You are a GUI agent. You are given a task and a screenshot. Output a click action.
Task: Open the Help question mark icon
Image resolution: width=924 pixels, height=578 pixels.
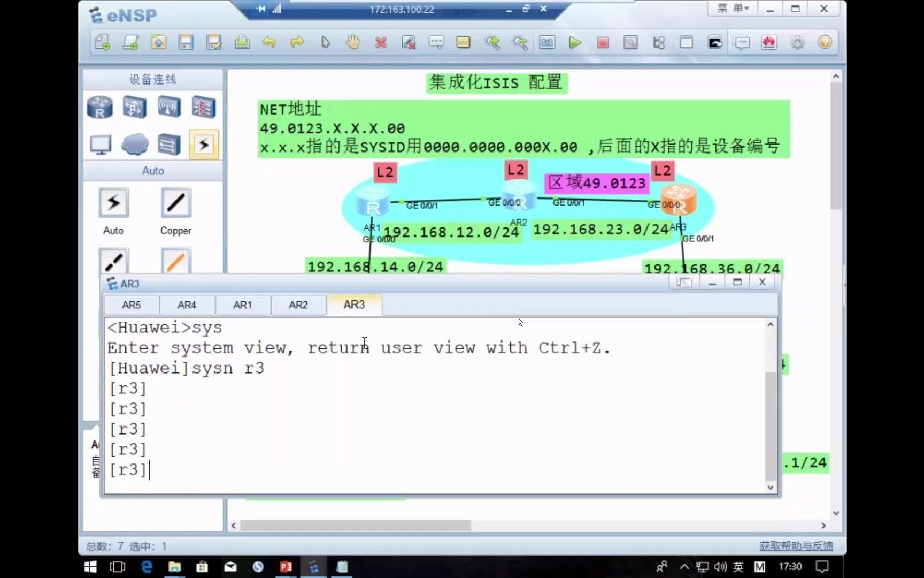825,42
